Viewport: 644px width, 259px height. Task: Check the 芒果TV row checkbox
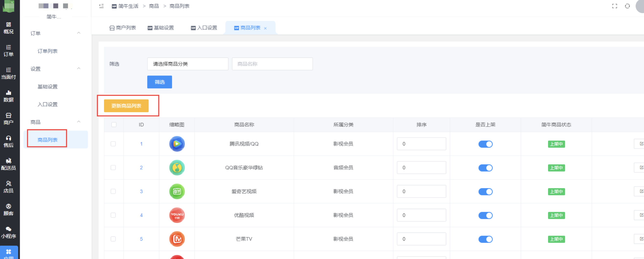(x=113, y=239)
